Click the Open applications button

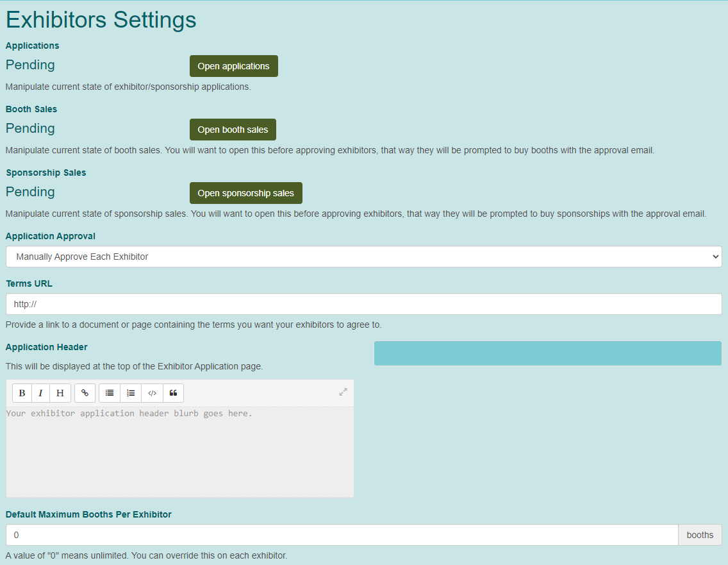(x=233, y=66)
